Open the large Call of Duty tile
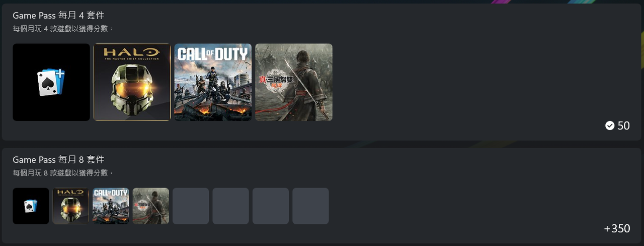Viewport: 644px width, 246px height. 213,82
